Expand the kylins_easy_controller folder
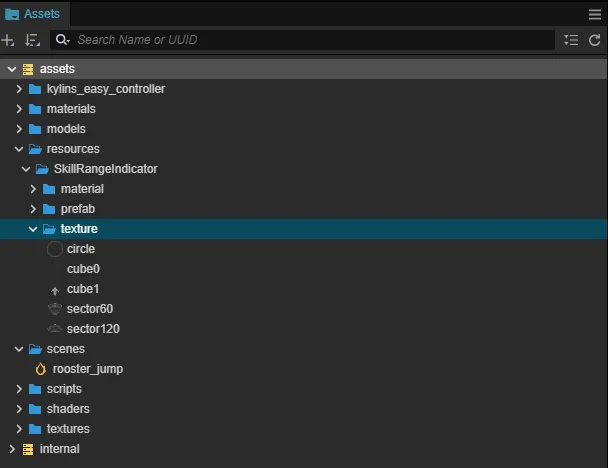The image size is (608, 468). (19, 89)
